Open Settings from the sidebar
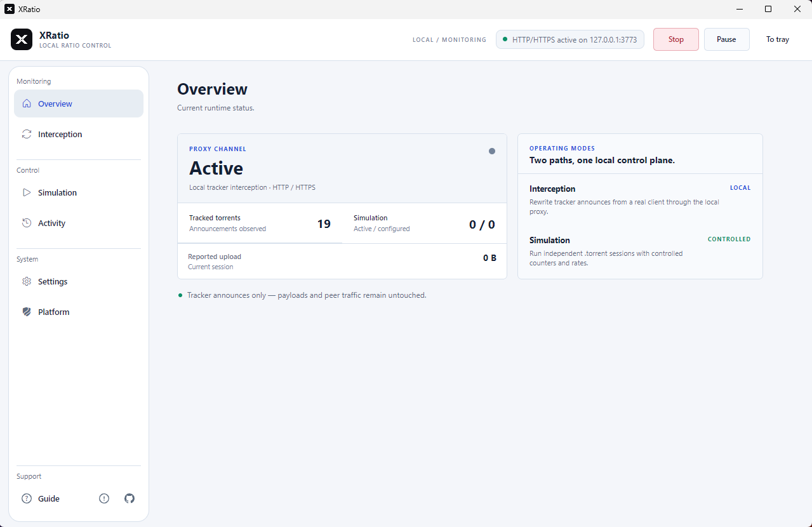Viewport: 812px width, 527px height. (79, 281)
